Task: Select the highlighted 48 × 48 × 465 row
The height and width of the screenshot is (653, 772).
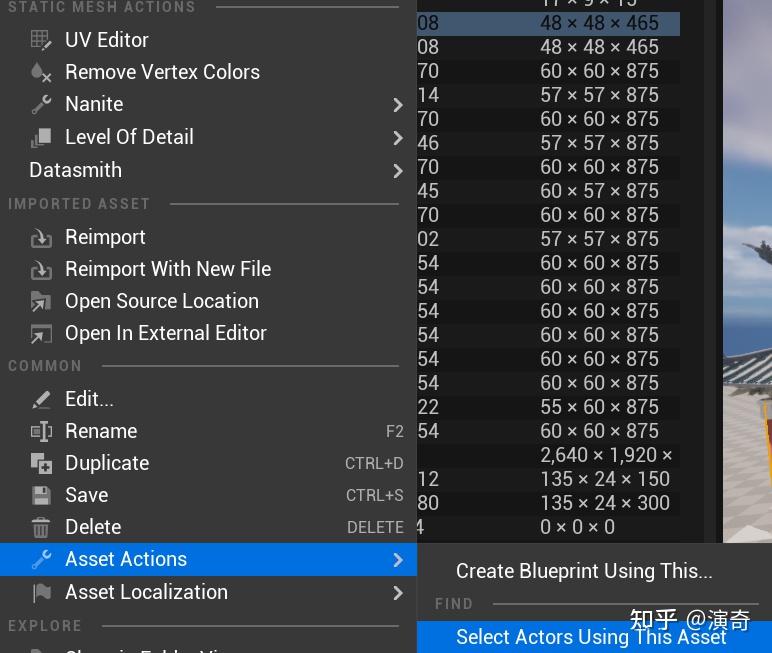Action: (x=598, y=23)
